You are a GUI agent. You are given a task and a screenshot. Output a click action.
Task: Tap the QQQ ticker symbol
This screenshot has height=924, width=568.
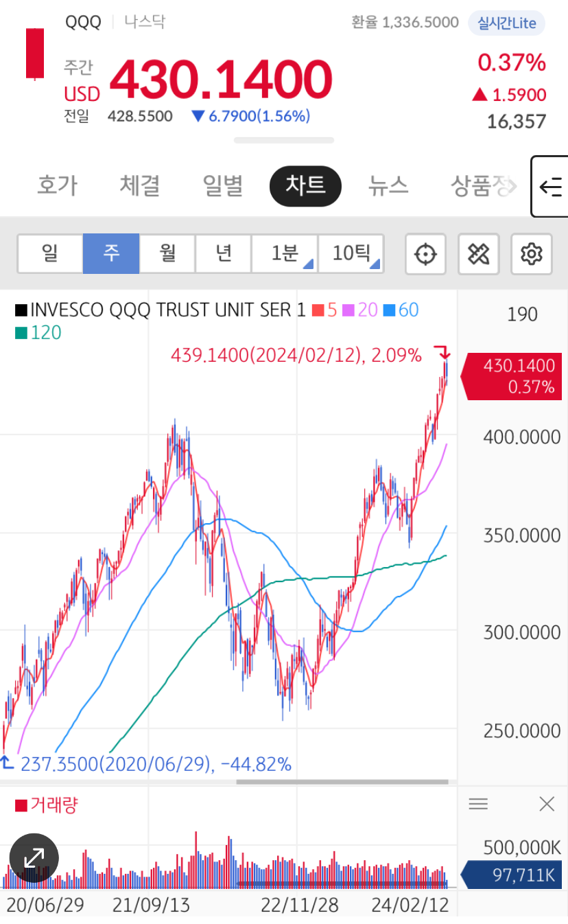tap(83, 22)
